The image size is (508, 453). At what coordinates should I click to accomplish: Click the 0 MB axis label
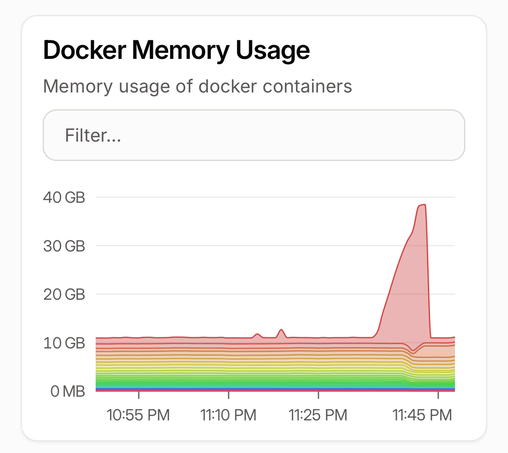pos(68,391)
